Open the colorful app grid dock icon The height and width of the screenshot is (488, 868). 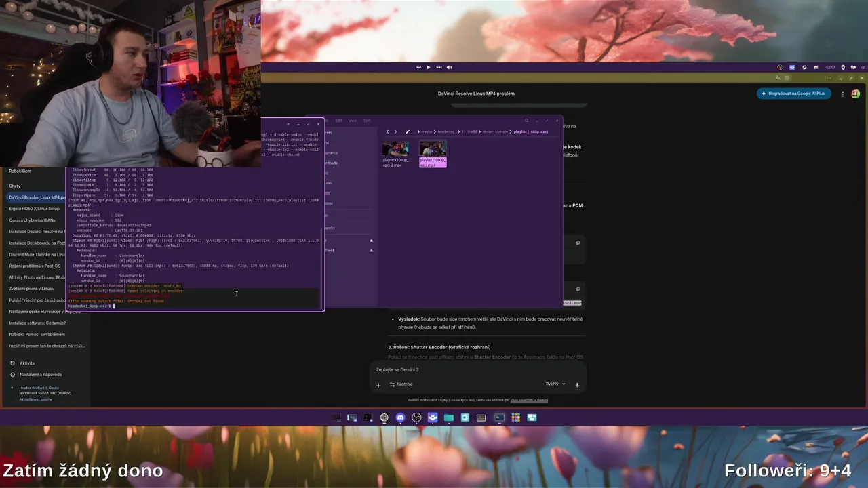[x=515, y=418]
